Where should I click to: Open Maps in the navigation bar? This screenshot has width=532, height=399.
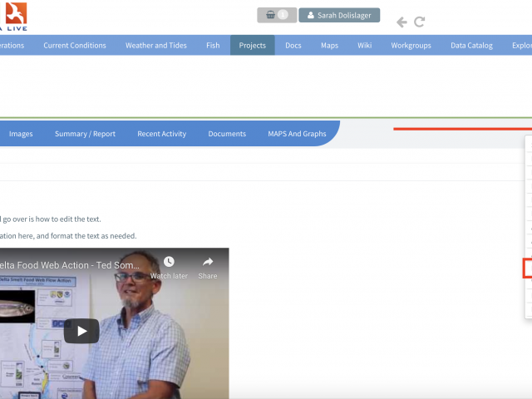point(329,46)
